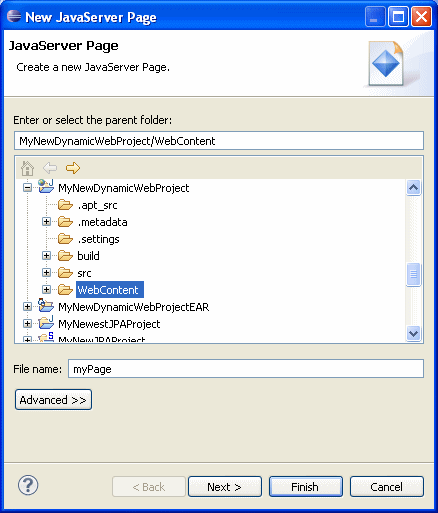Select MyNewDynamicWebProjectEAR in the tree
The image size is (438, 513).
coord(134,307)
